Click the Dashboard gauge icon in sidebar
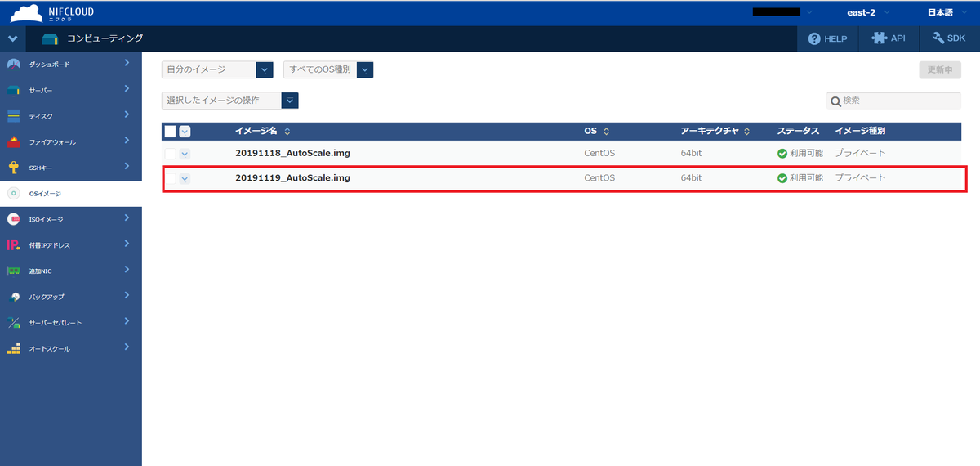 pyautogui.click(x=13, y=65)
